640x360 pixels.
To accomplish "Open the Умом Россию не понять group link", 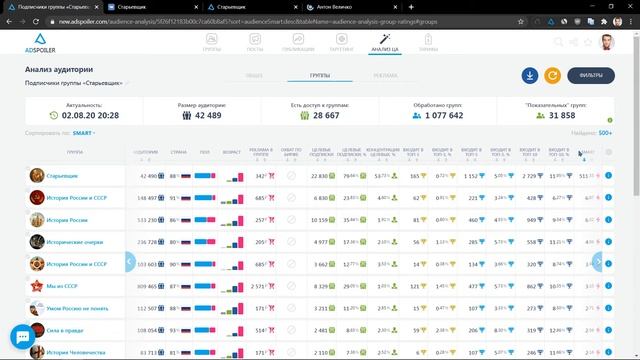I will point(77,309).
